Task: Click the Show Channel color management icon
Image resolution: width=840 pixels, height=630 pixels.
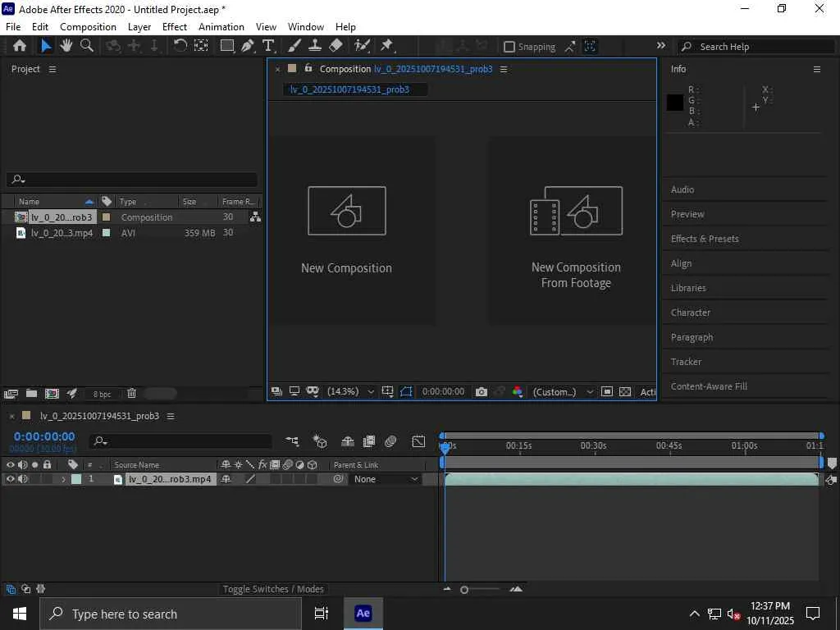Action: point(518,392)
